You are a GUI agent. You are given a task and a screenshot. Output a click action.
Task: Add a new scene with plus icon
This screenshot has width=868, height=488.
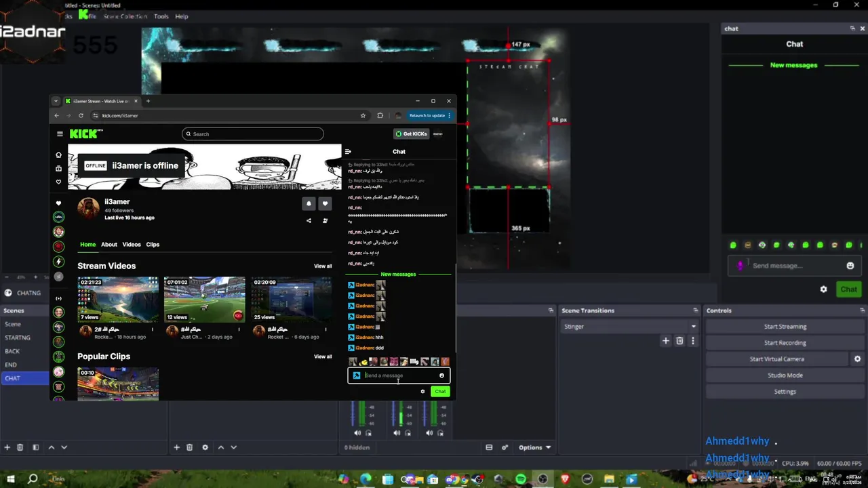[7, 447]
